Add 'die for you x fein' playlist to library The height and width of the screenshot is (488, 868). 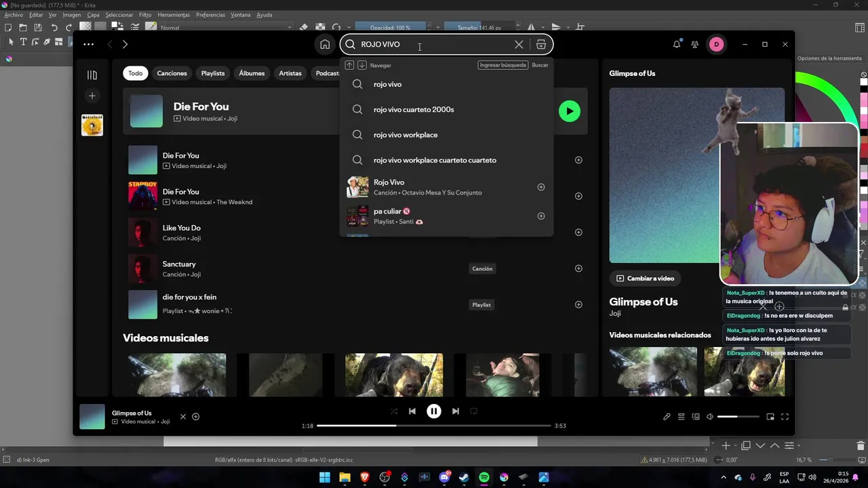[578, 304]
